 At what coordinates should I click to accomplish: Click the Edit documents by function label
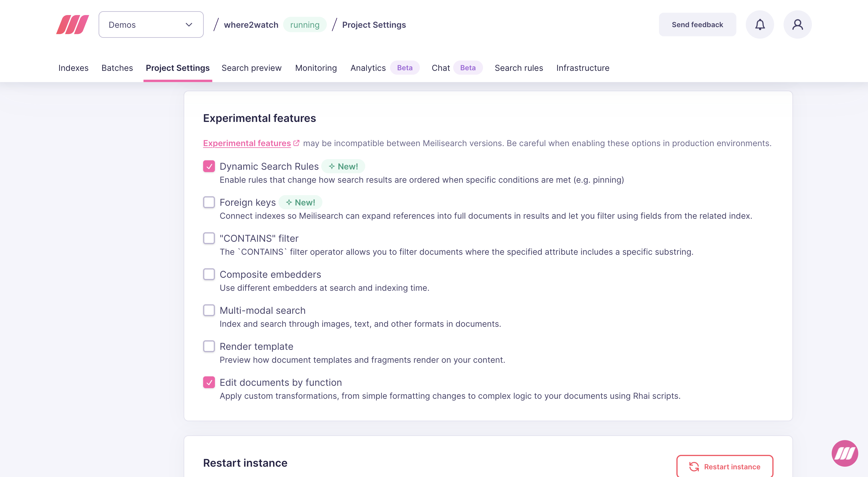[281, 383]
